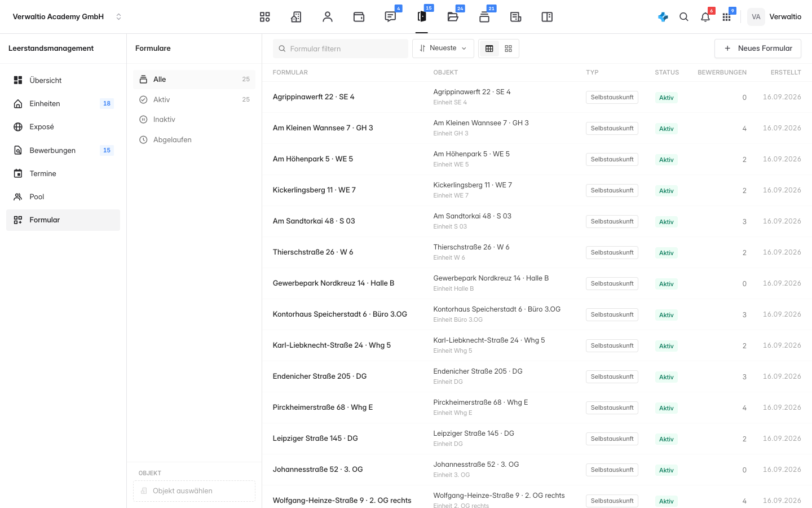Open global search via magnifier icon

click(x=684, y=17)
